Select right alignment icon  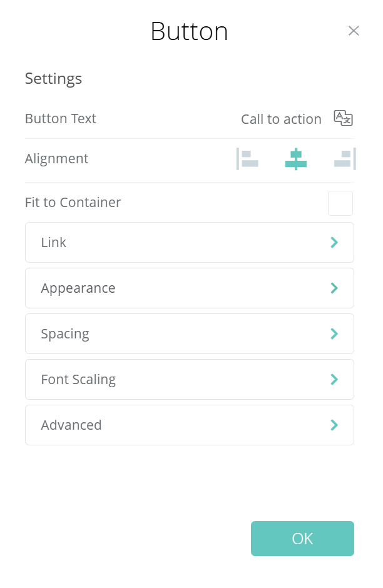345,159
